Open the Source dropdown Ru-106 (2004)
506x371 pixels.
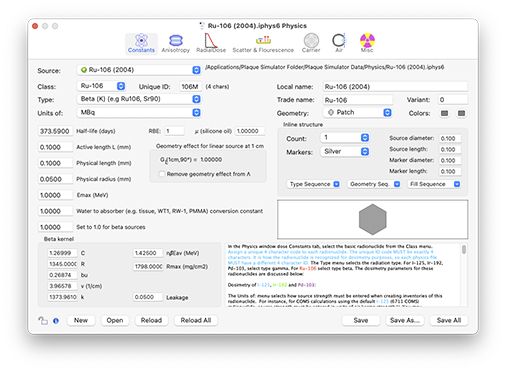tap(139, 70)
